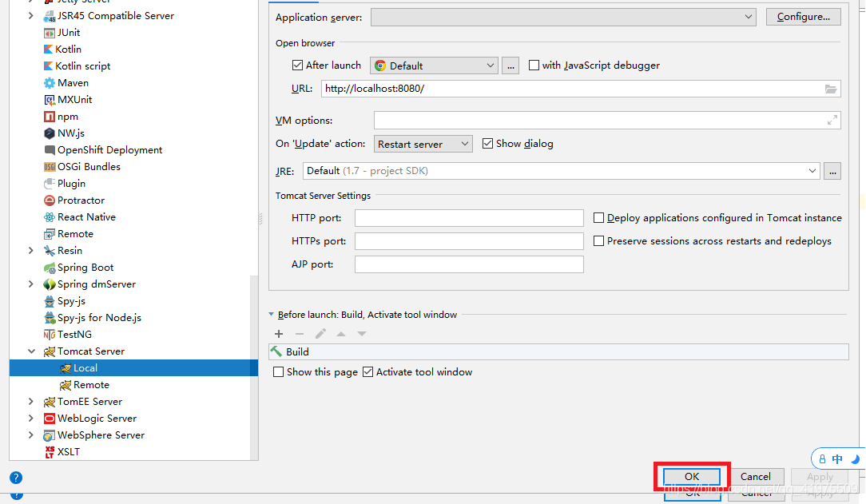Image resolution: width=866 pixels, height=504 pixels.
Task: Select the React Native icon
Action: click(50, 217)
